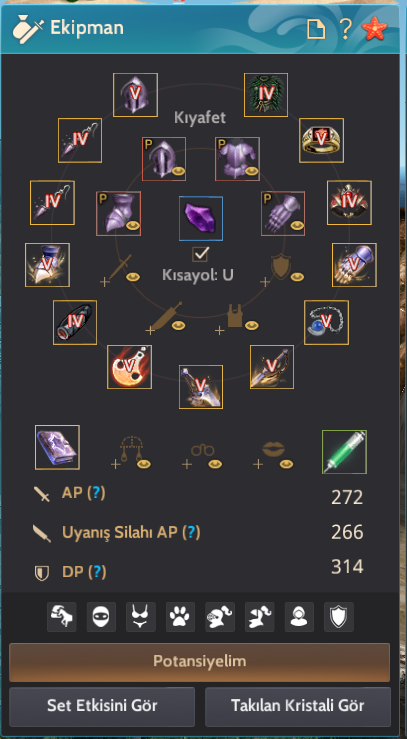Select the red-gem gold ring slot
407x739 pixels.
coord(322,140)
